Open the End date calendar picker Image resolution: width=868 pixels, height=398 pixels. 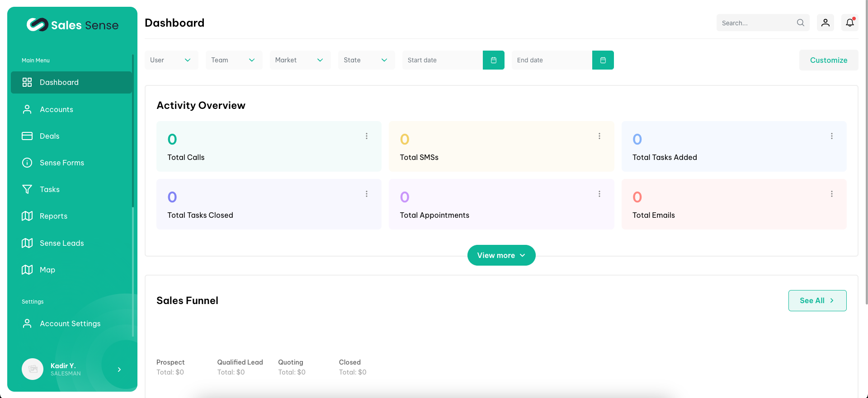pos(603,60)
